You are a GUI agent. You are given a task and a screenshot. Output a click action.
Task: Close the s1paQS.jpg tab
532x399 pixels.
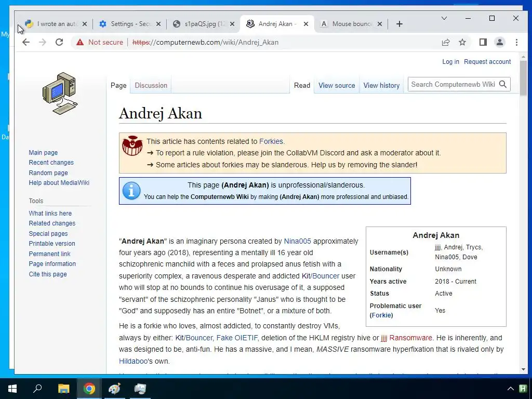pyautogui.click(x=232, y=24)
